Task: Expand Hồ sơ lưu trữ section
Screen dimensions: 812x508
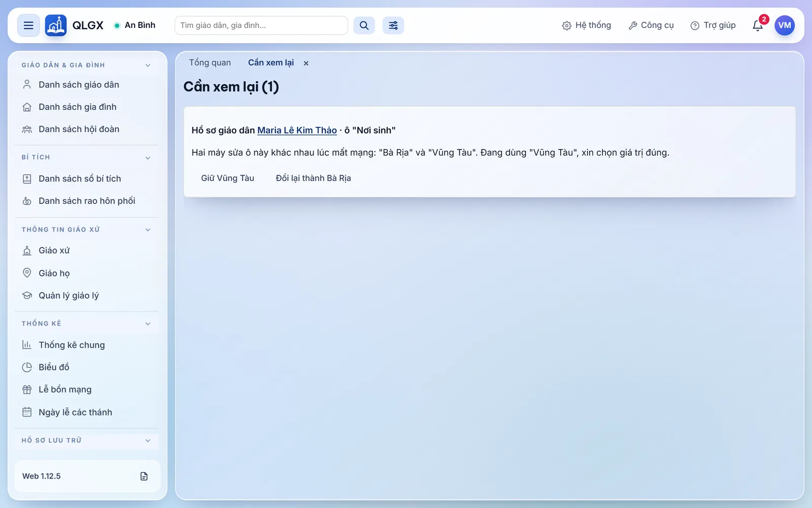Action: pos(87,440)
